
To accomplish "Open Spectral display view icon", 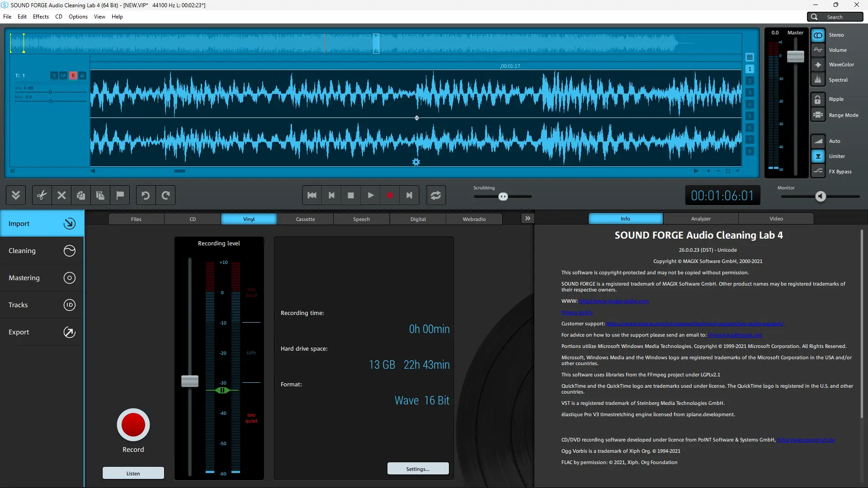I will [818, 80].
